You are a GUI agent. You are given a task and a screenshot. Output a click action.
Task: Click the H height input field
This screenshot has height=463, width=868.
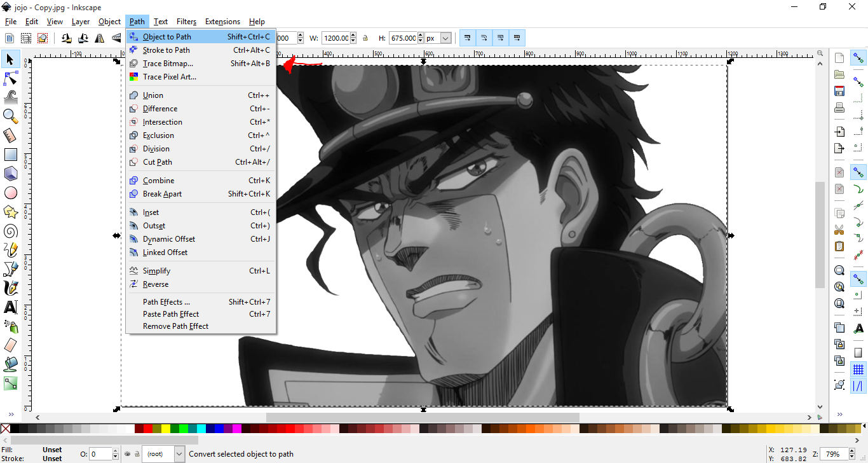pyautogui.click(x=404, y=38)
